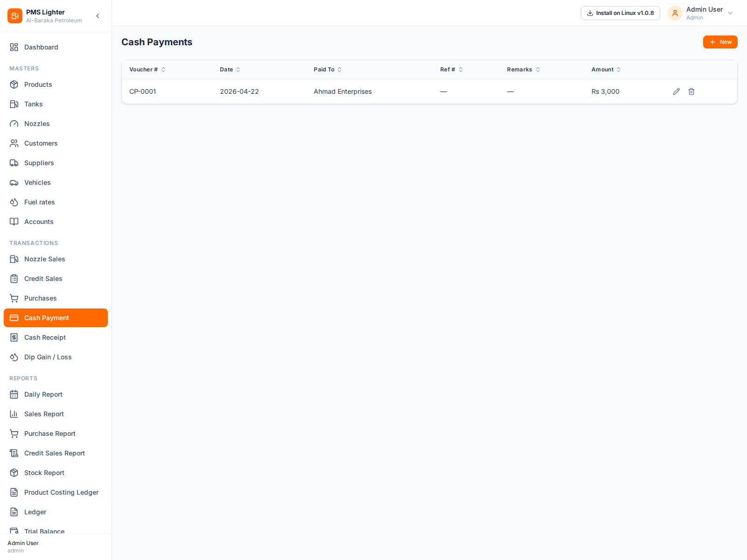Sort the table by Voucher # column
Image resolution: width=747 pixels, height=560 pixels.
click(148, 70)
